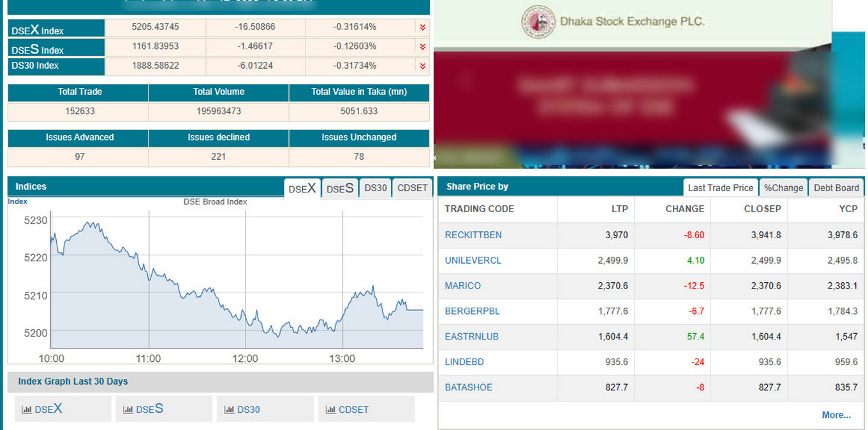Image resolution: width=868 pixels, height=430 pixels.
Task: Open the RECKITTBEN trading code link
Action: click(x=473, y=235)
